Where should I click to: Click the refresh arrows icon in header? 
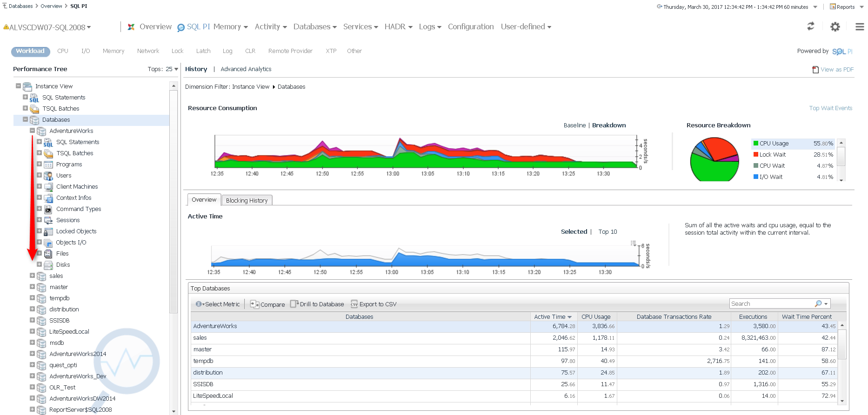coord(811,26)
